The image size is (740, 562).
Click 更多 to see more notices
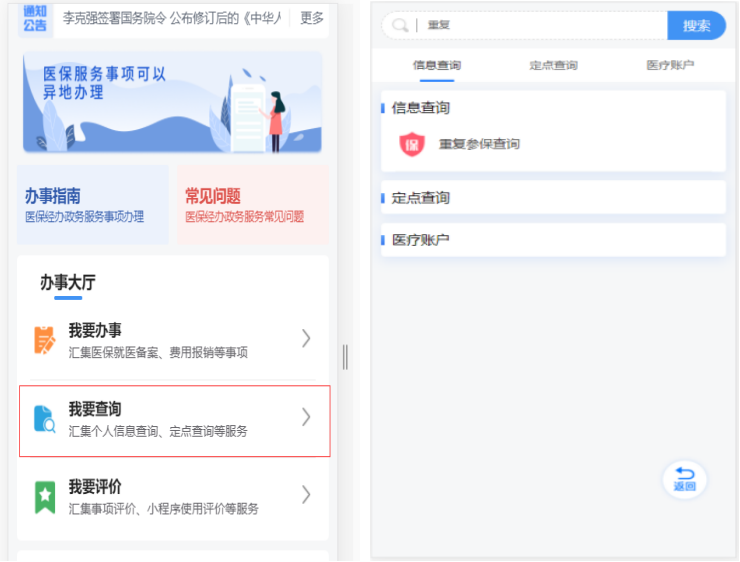click(312, 18)
